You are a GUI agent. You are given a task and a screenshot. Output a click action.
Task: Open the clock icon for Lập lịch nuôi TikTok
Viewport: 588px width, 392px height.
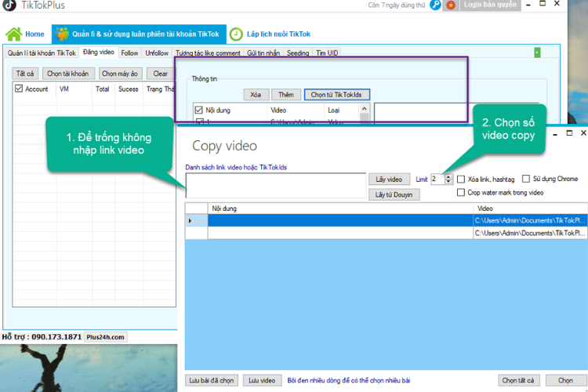point(236,34)
